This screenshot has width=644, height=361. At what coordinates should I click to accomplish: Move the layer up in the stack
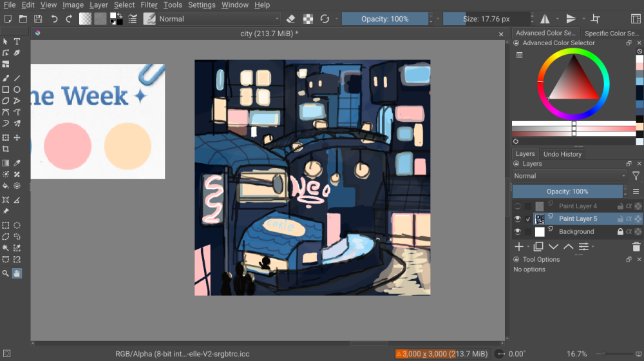coord(569,247)
